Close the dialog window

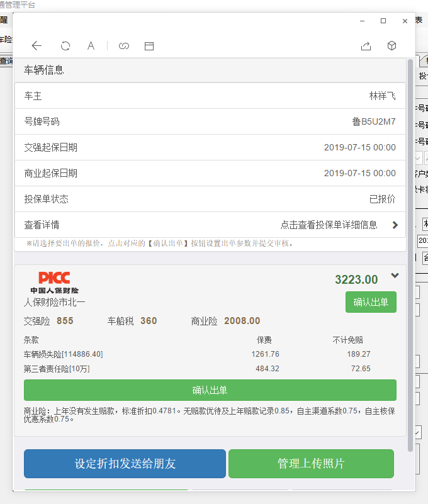405,21
